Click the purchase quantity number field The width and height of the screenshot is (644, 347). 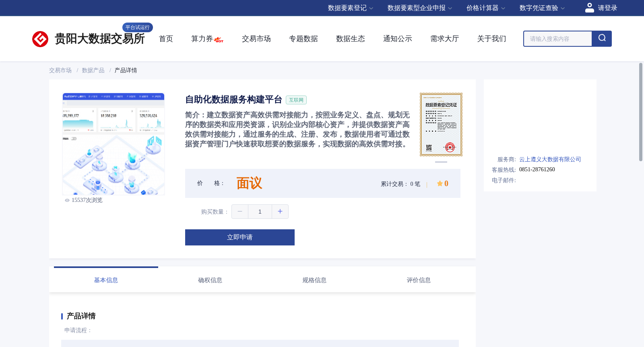[260, 212]
